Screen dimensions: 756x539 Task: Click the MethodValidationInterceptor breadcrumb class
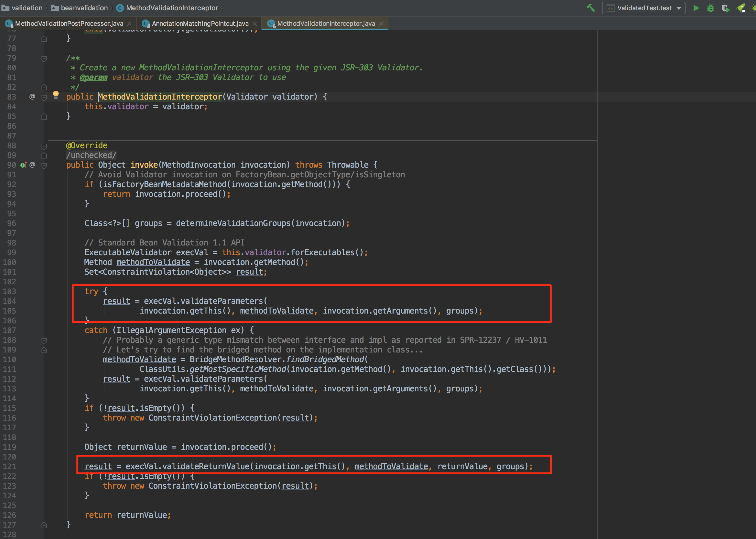coord(172,8)
